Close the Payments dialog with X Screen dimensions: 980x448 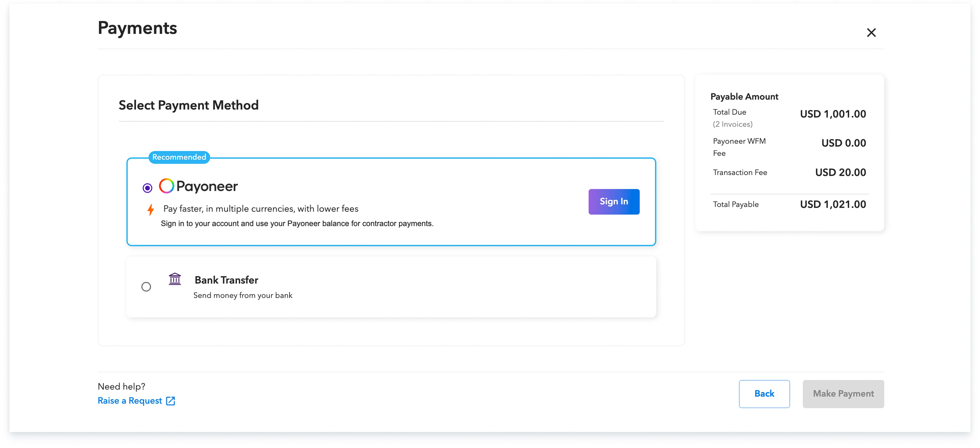pos(871,33)
